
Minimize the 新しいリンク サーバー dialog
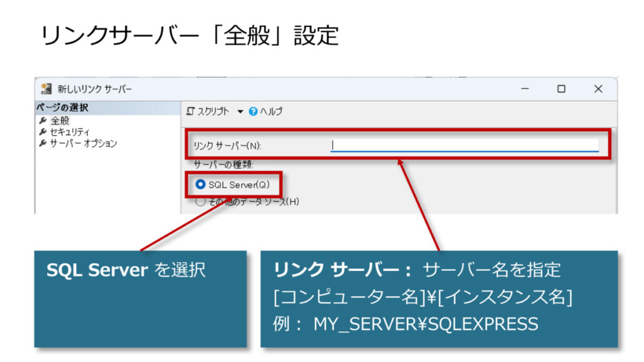tap(525, 89)
